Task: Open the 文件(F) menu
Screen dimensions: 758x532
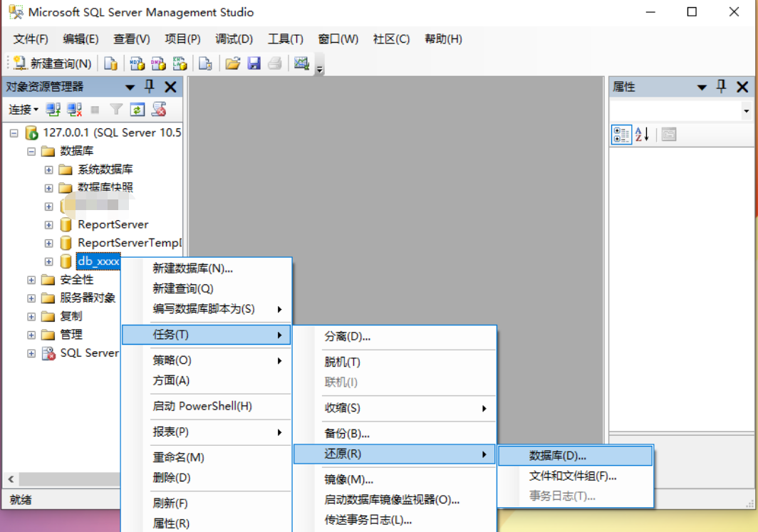Action: click(x=31, y=39)
